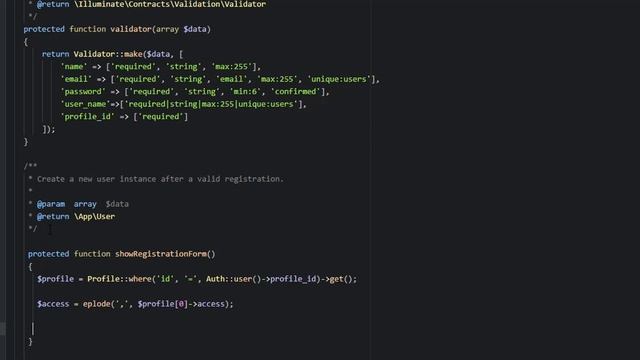
Task: Click the 'profile_id' rule key
Action: click(x=87, y=117)
